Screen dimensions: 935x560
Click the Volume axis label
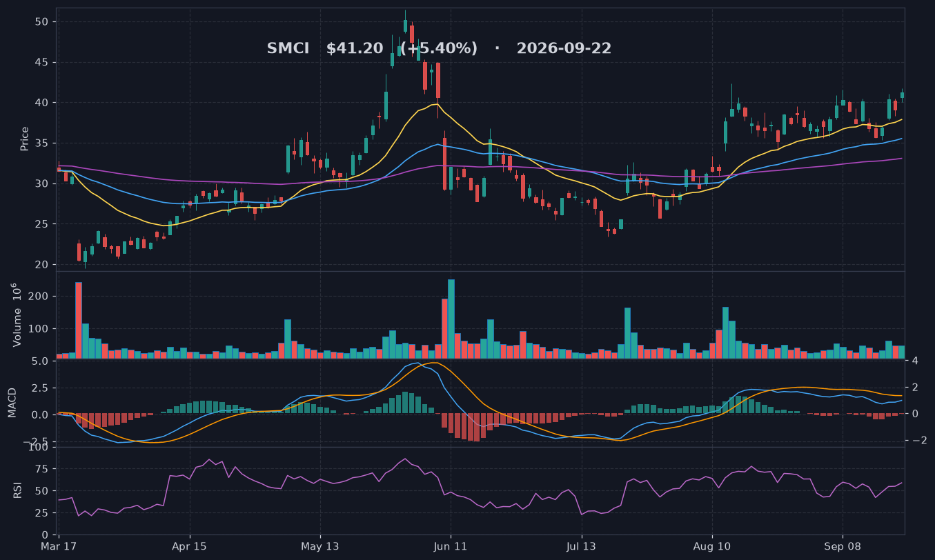point(17,314)
